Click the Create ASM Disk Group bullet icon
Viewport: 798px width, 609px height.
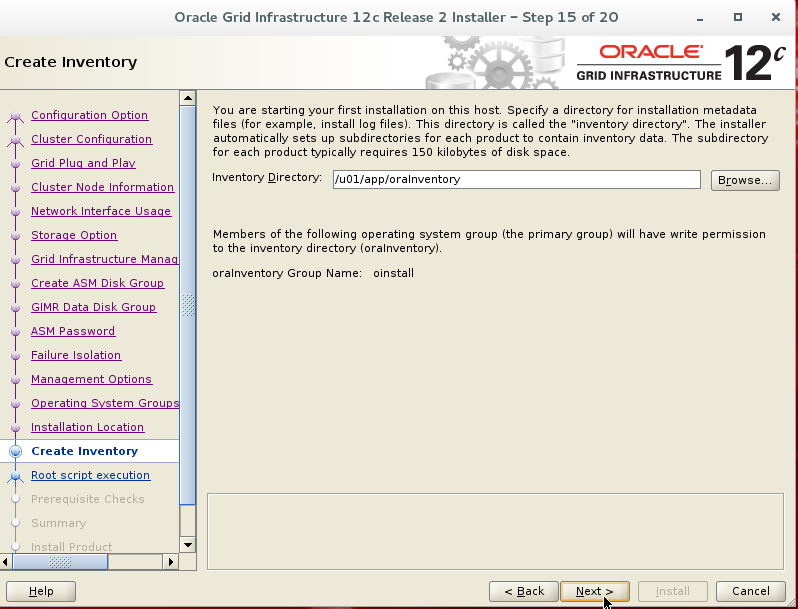pyautogui.click(x=15, y=284)
